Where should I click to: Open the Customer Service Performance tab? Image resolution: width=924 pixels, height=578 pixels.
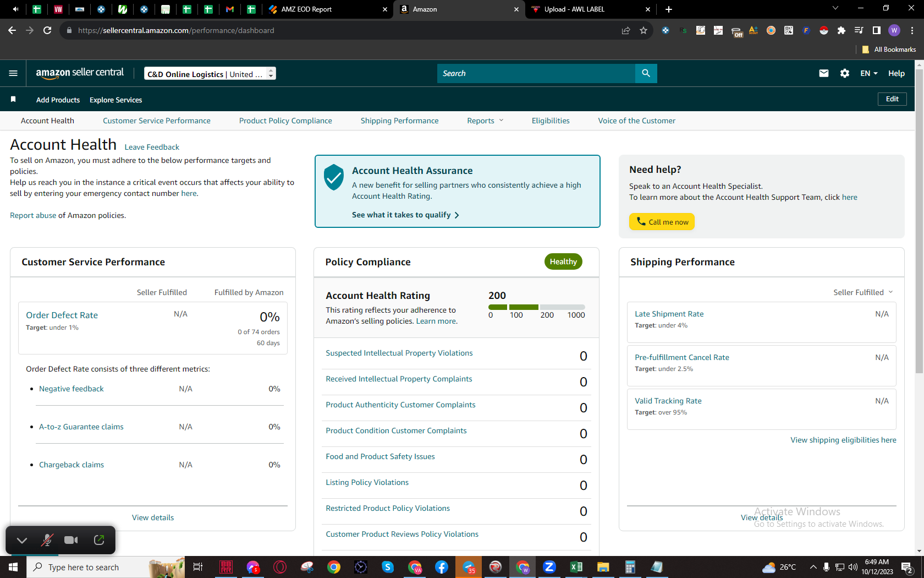pyautogui.click(x=157, y=121)
